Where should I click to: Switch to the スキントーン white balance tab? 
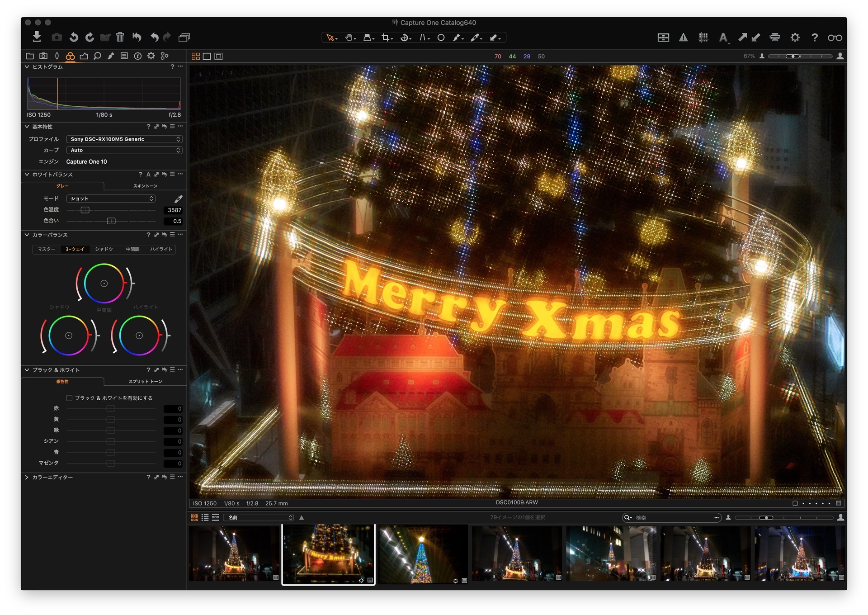[x=145, y=186]
